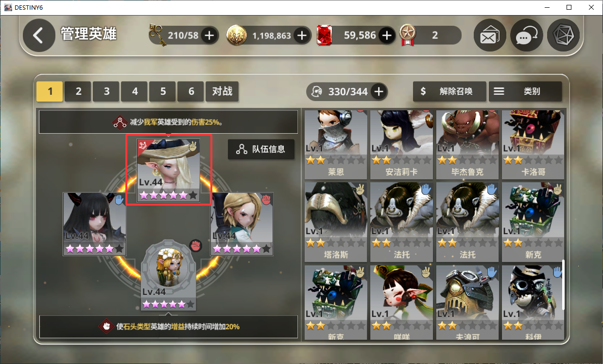Add red gems with plus beside 59,586

point(387,35)
